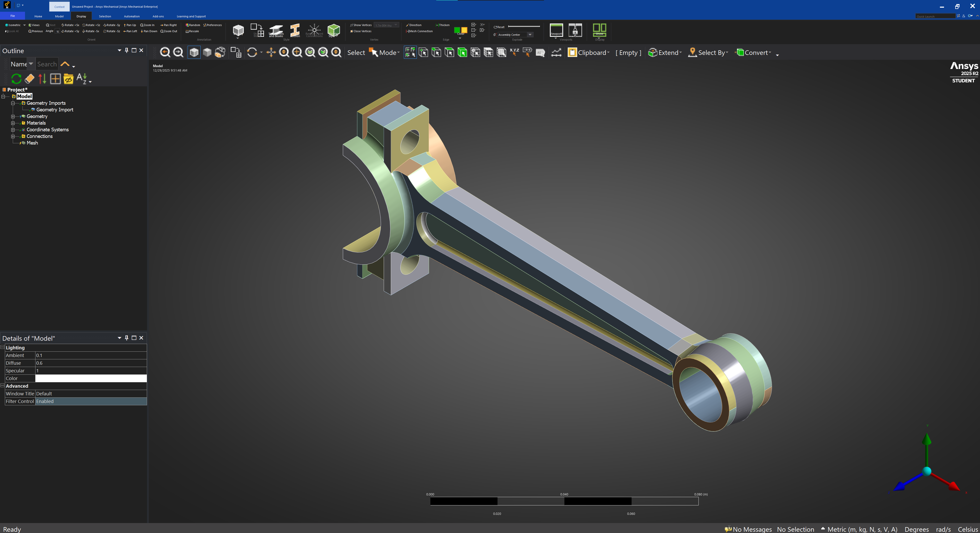Click the Outline Search field
980x533 pixels.
point(47,64)
